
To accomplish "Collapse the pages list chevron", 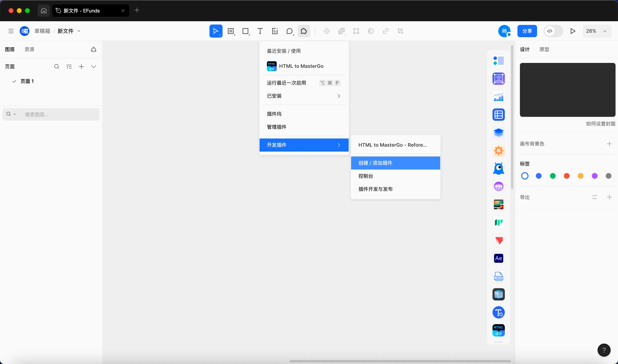I will point(93,66).
